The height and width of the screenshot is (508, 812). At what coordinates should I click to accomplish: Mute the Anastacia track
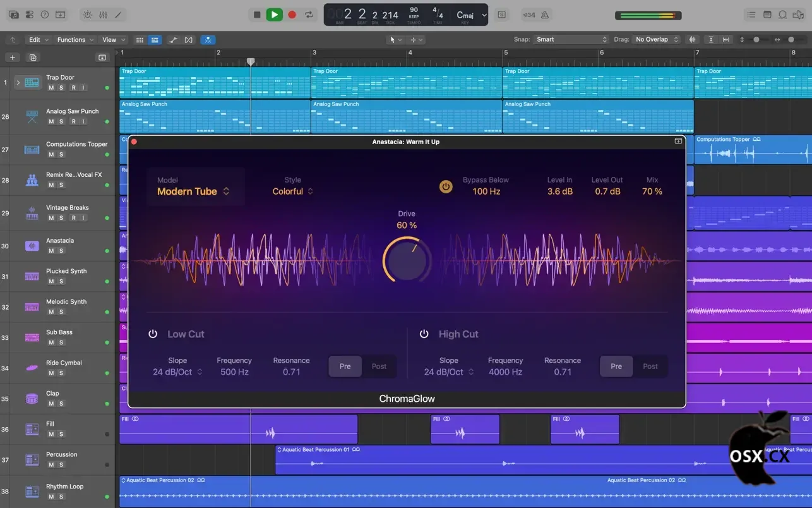51,251
